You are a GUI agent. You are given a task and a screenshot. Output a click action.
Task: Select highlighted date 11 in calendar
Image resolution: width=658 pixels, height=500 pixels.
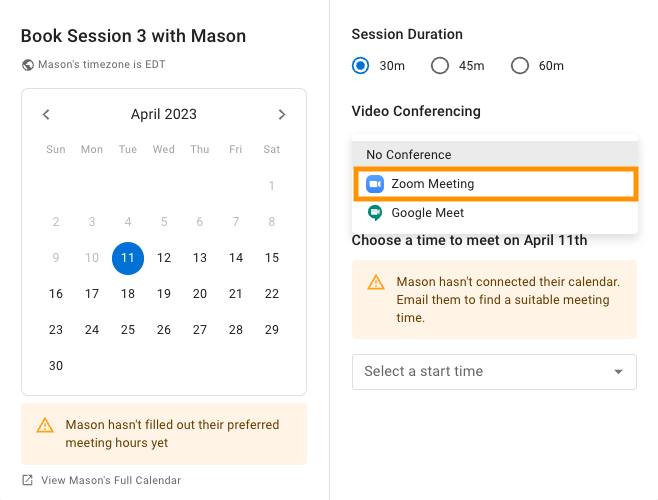[128, 258]
